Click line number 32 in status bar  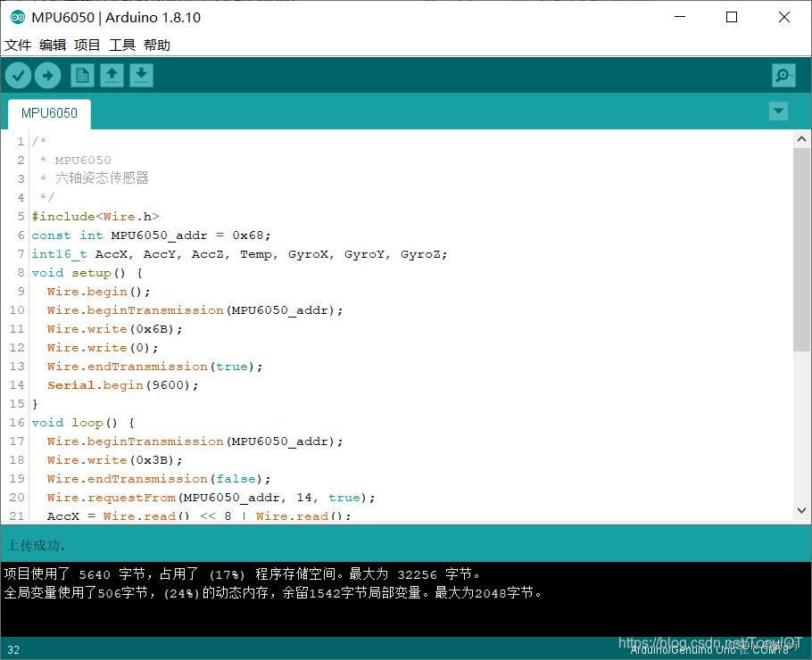(x=13, y=649)
